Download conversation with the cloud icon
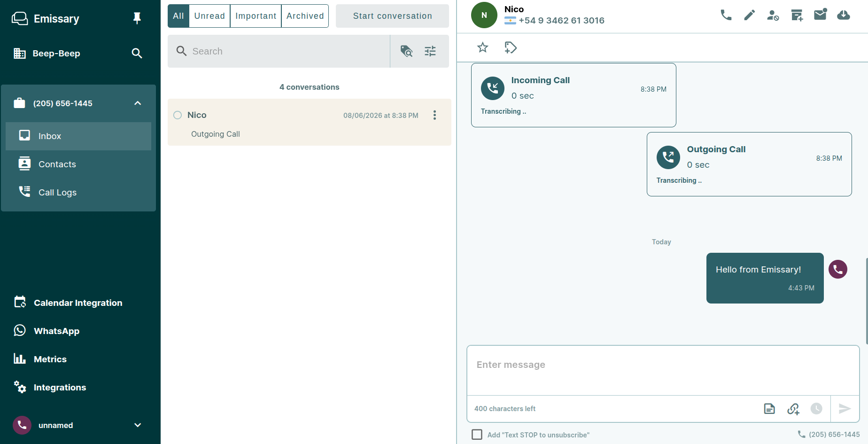Viewport: 868px width, 444px height. coord(844,15)
